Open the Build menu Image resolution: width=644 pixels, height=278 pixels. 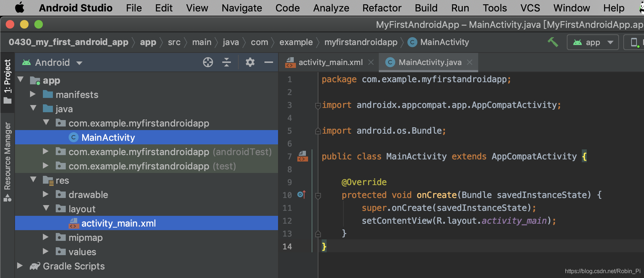pyautogui.click(x=426, y=8)
